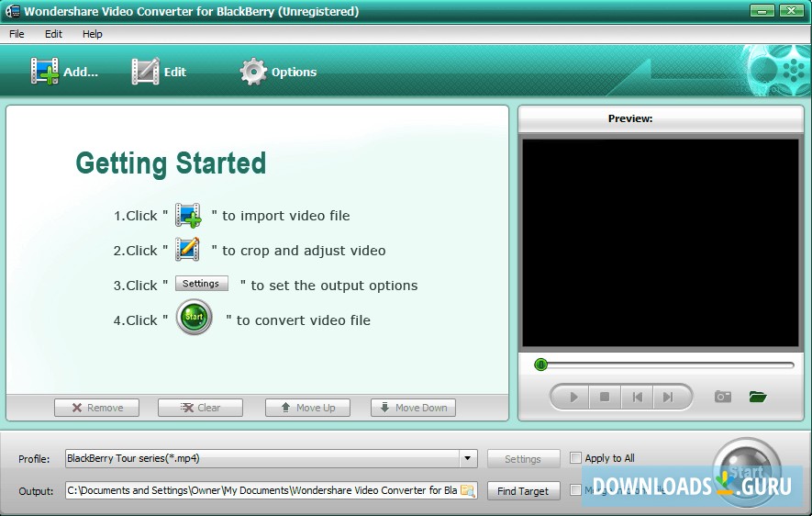Click the Settings button beside Profile
Image resolution: width=812 pixels, height=516 pixels.
point(524,459)
